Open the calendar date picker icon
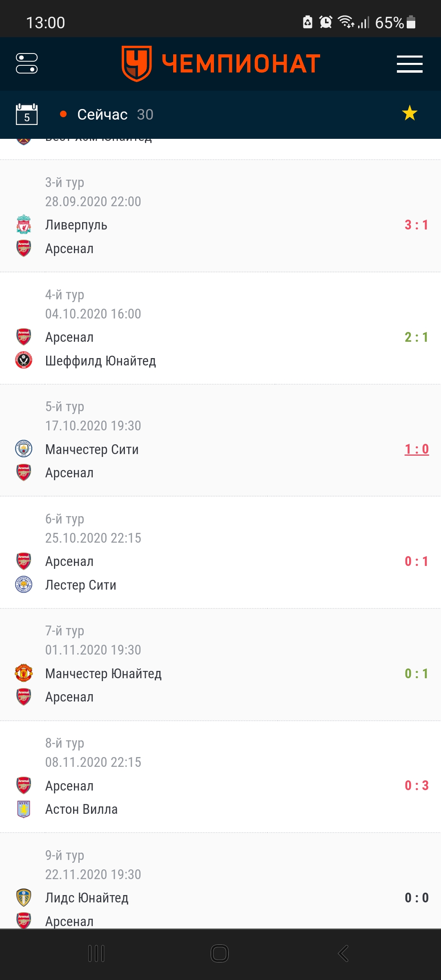This screenshot has height=980, width=441. click(x=27, y=114)
